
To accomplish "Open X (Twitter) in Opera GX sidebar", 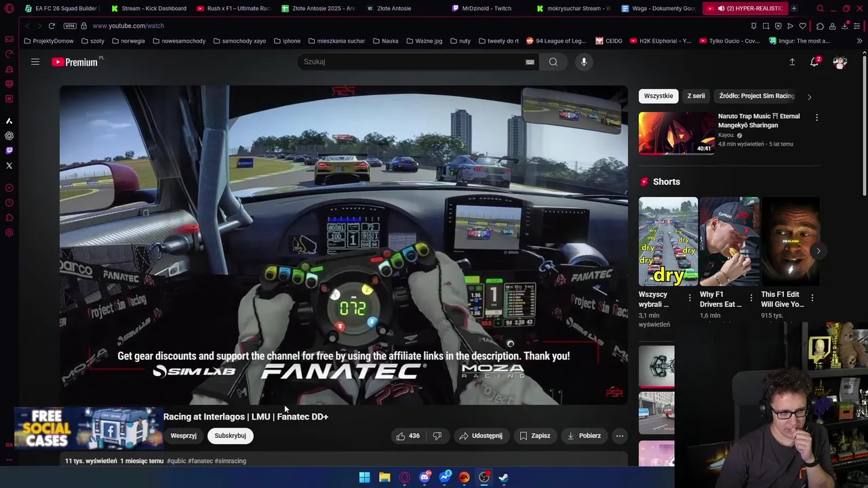I will [x=9, y=165].
